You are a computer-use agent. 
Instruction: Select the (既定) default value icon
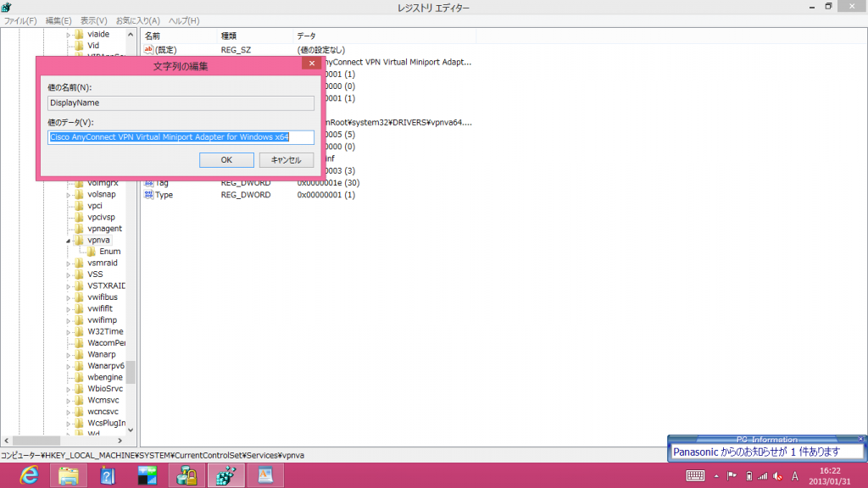coord(148,50)
